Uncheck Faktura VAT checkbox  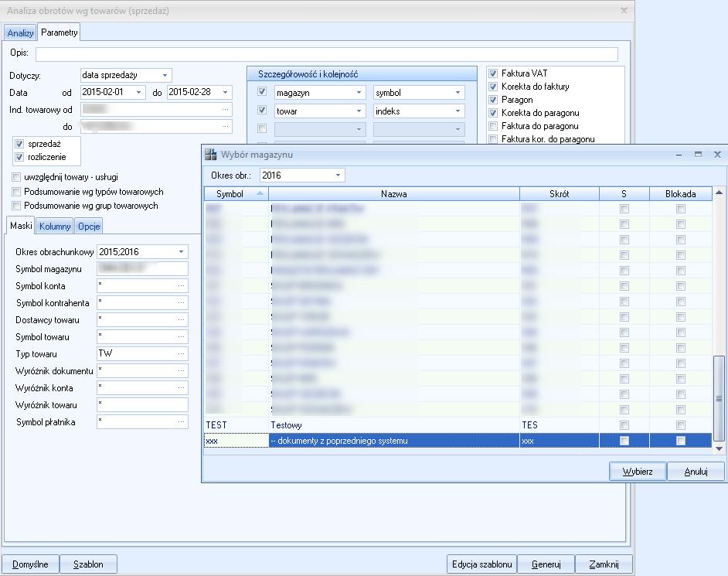(493, 73)
